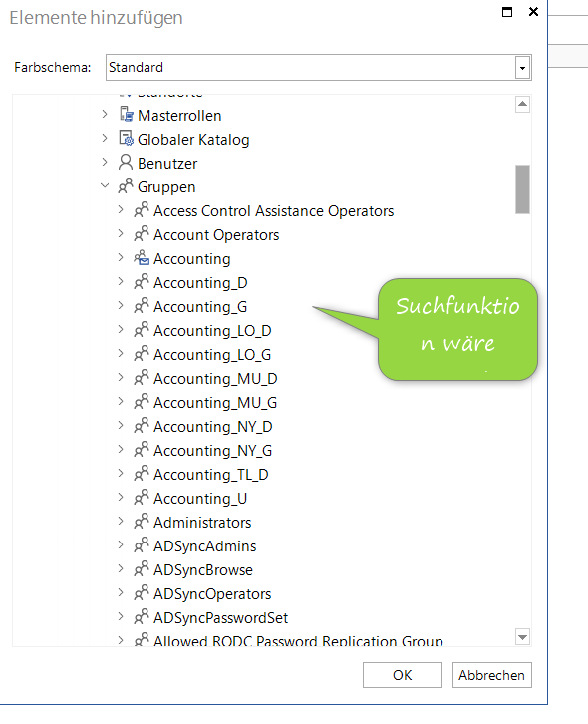Expand the Masterrollen node
Screen dimensions: 588x724
tap(105, 114)
